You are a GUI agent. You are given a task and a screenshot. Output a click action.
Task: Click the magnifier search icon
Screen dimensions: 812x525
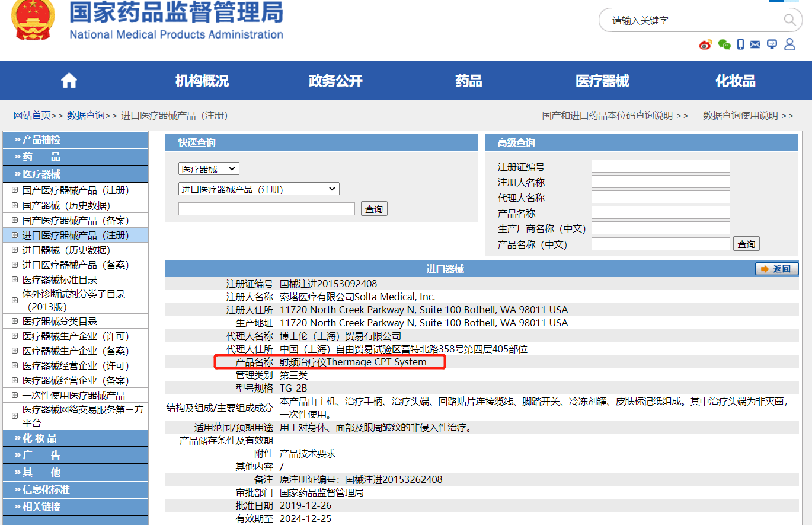click(789, 20)
